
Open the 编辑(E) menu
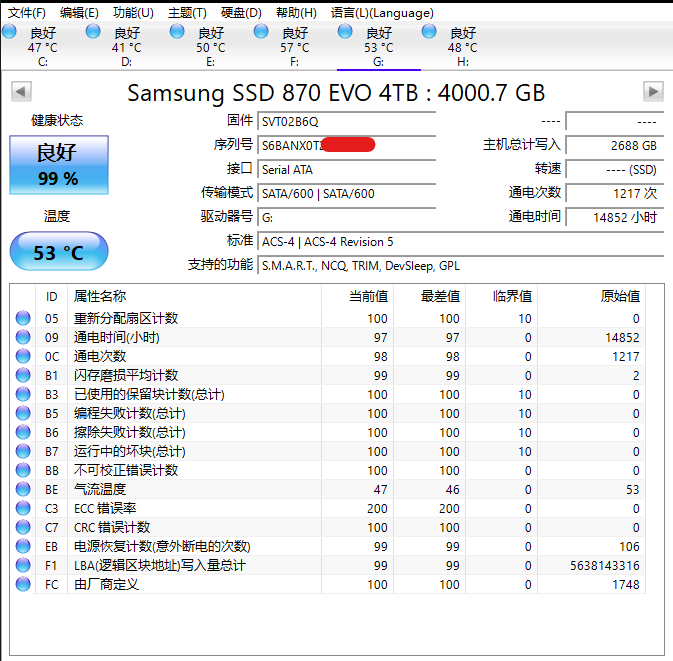(x=79, y=13)
